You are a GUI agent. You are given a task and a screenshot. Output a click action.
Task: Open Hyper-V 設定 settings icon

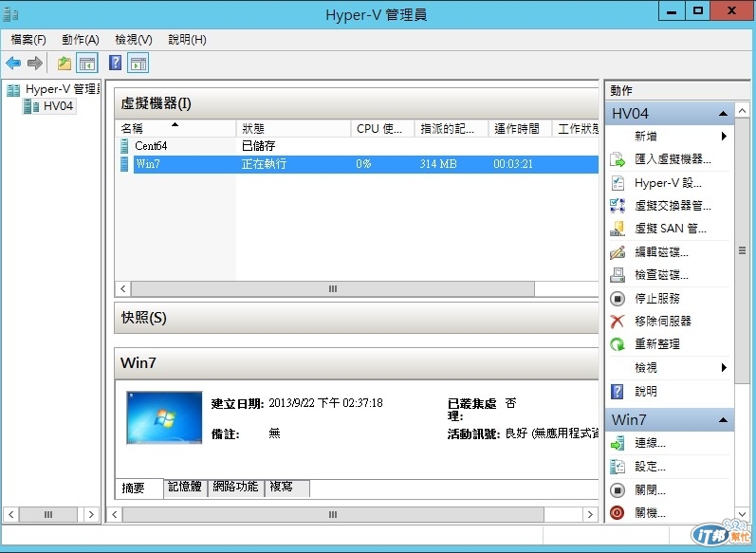point(618,183)
